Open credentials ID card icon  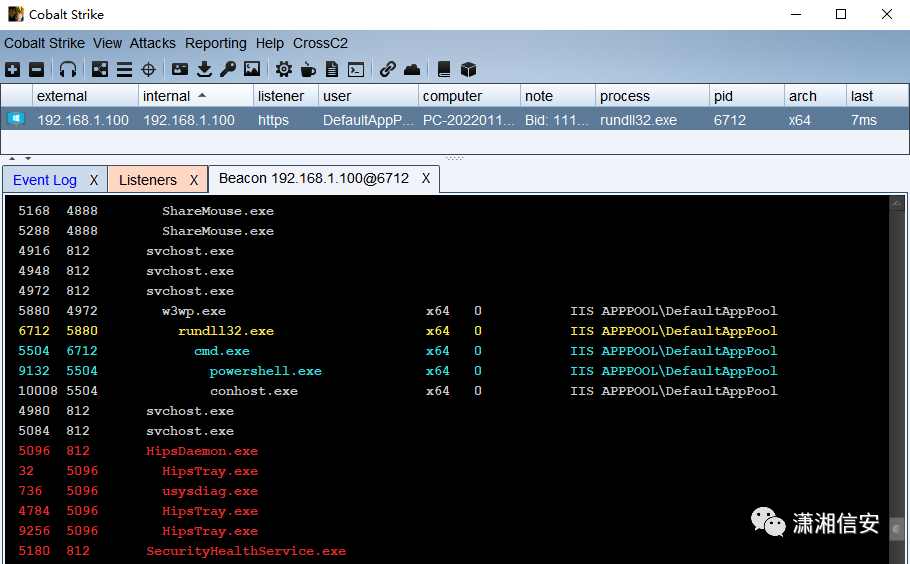pyautogui.click(x=180, y=70)
